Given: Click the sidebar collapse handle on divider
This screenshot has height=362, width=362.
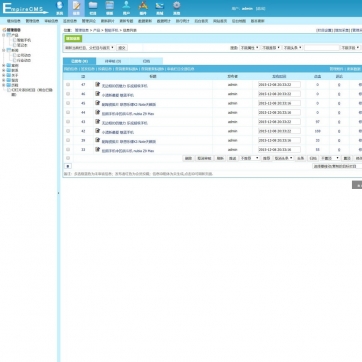Looking at the screenshot, I should click(59, 193).
